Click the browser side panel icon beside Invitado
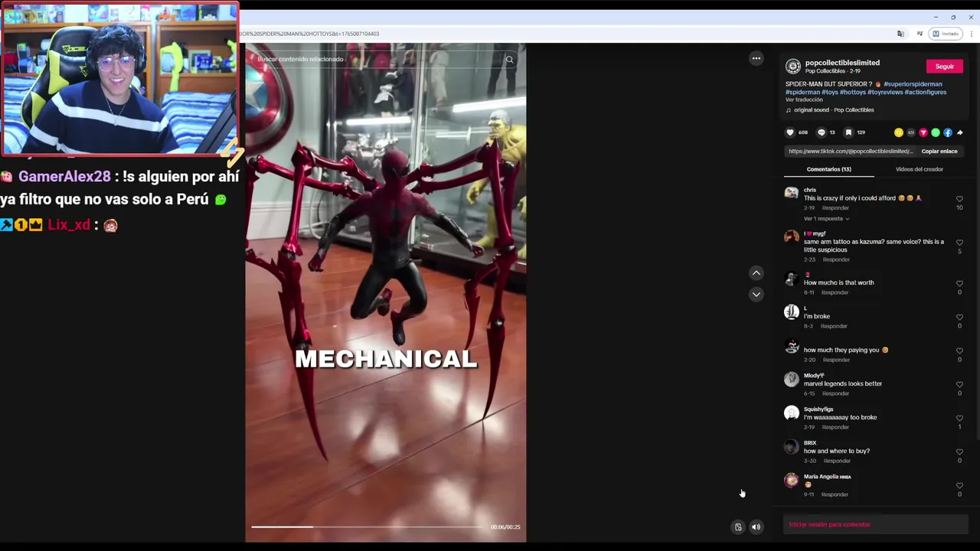Viewport: 980px width, 551px height. pyautogui.click(x=920, y=34)
